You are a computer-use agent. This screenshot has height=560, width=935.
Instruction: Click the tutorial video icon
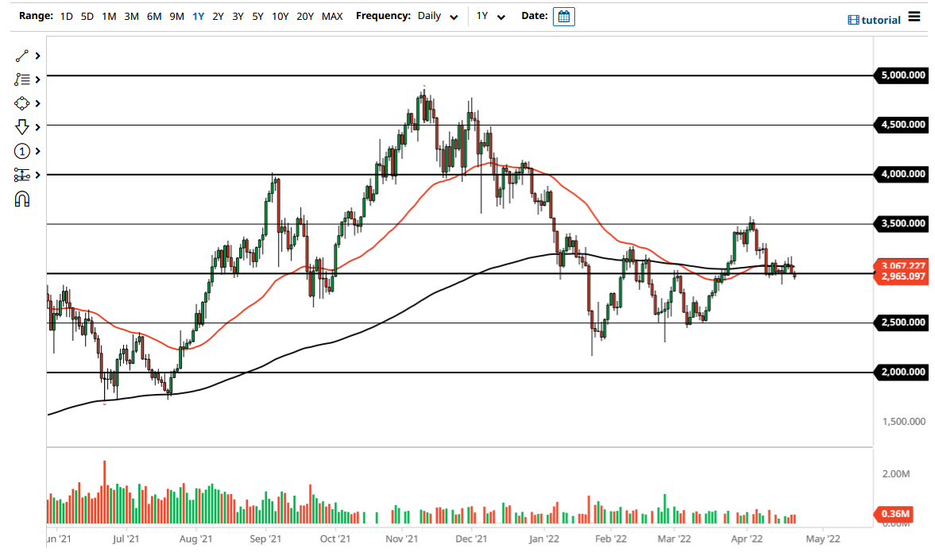[853, 21]
